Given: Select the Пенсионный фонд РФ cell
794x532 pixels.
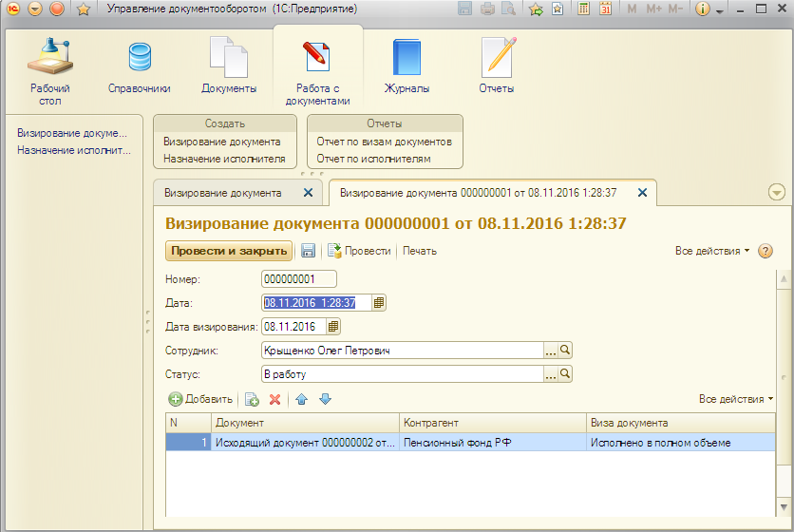Looking at the screenshot, I should 493,443.
